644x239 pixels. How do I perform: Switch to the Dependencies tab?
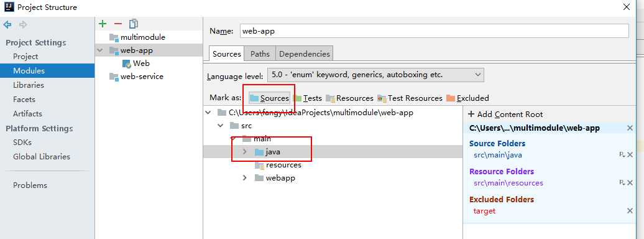click(x=305, y=54)
